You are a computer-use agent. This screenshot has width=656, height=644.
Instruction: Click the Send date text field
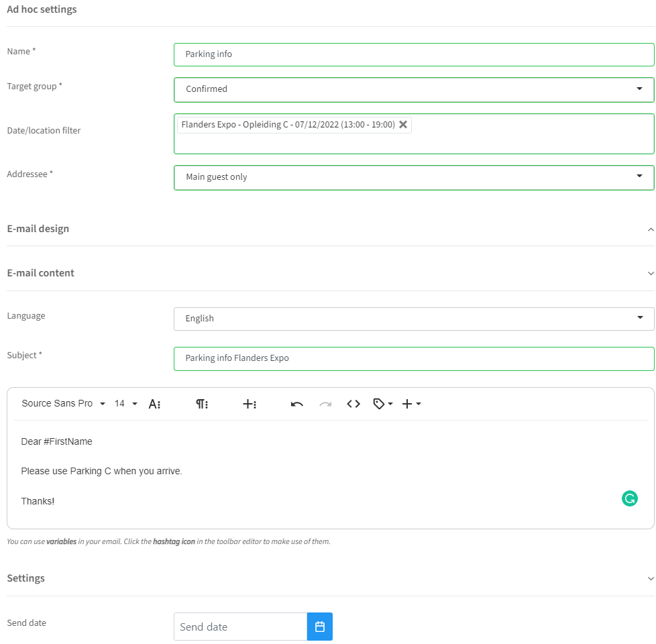(x=241, y=627)
